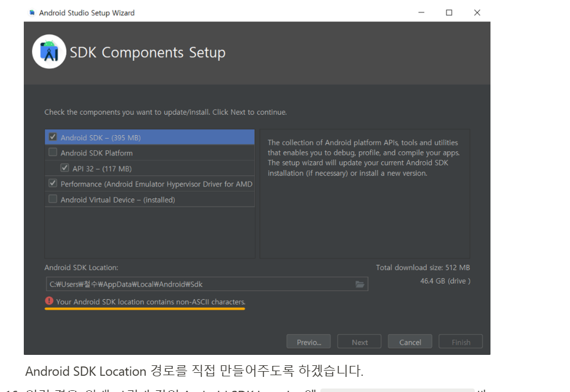This screenshot has height=392, width=570.
Task: Uncheck the Performance Hypervisor Driver checkbox
Action: pos(53,183)
